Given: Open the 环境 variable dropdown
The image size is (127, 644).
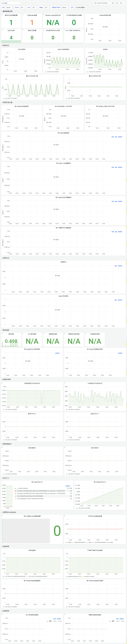Looking at the screenshot, I should [x=9, y=7].
